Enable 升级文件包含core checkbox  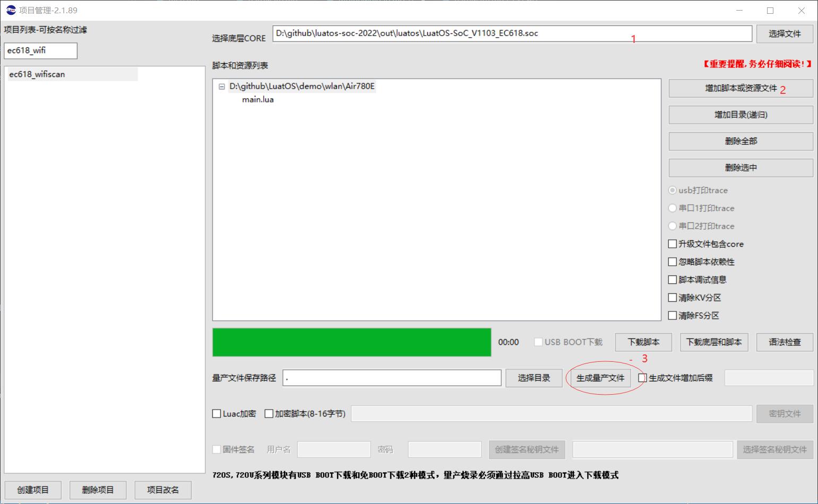click(x=673, y=244)
